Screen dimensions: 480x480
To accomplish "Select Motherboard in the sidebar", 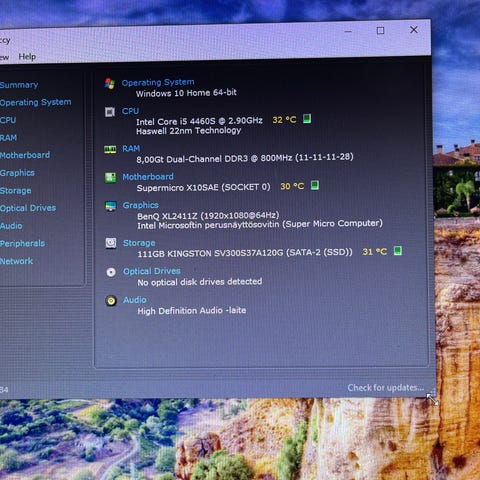I will 25,155.
